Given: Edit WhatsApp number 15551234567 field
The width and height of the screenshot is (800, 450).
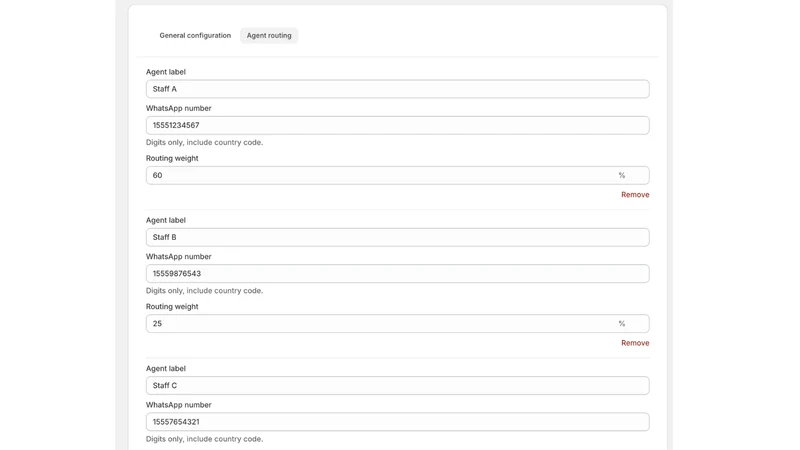Looking at the screenshot, I should pyautogui.click(x=397, y=125).
